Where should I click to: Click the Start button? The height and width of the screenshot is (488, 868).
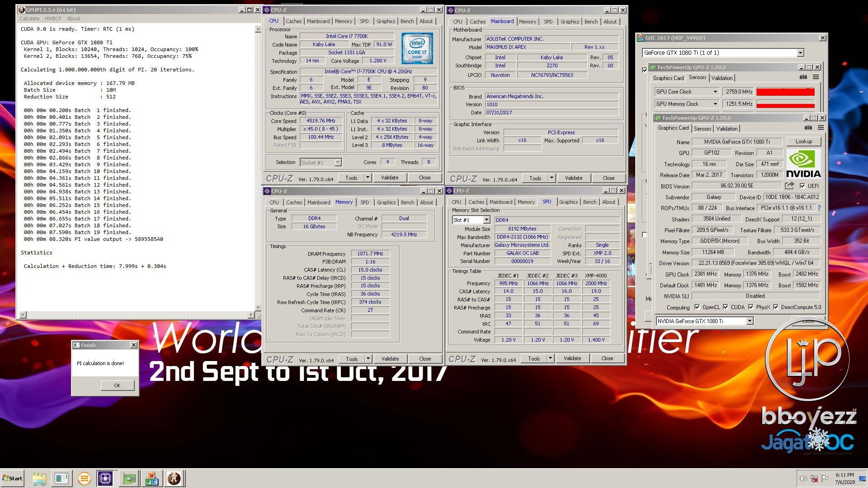tap(12, 478)
